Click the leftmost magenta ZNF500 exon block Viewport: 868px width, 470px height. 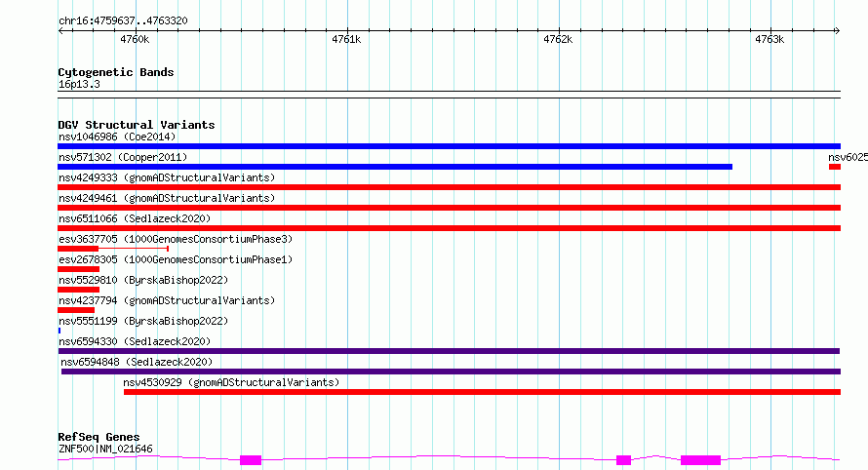pyautogui.click(x=251, y=460)
